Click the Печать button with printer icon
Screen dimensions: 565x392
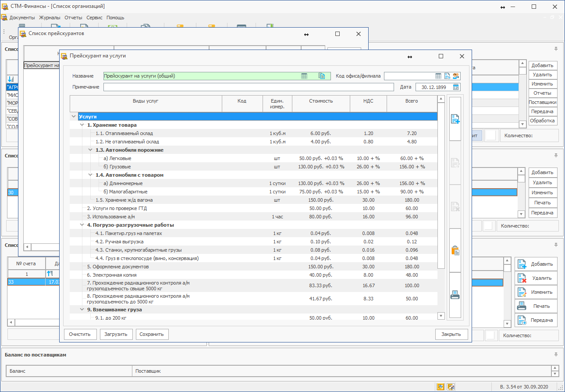(536, 306)
